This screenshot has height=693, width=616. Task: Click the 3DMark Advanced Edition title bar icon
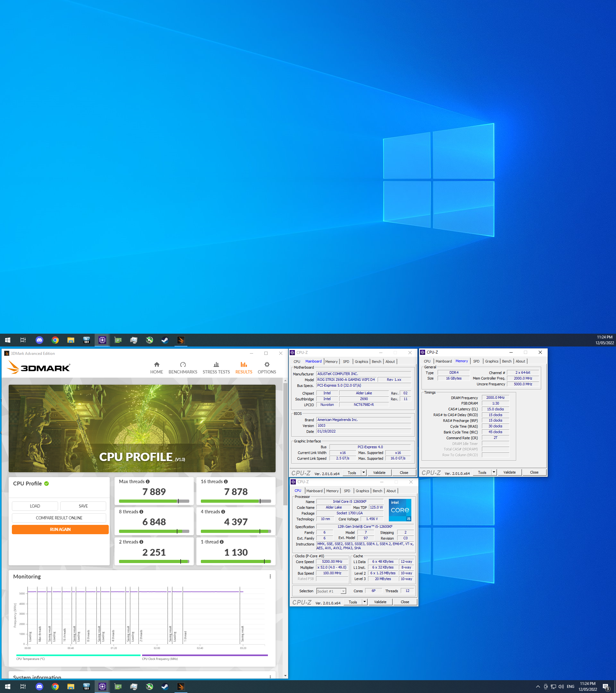pyautogui.click(x=6, y=353)
